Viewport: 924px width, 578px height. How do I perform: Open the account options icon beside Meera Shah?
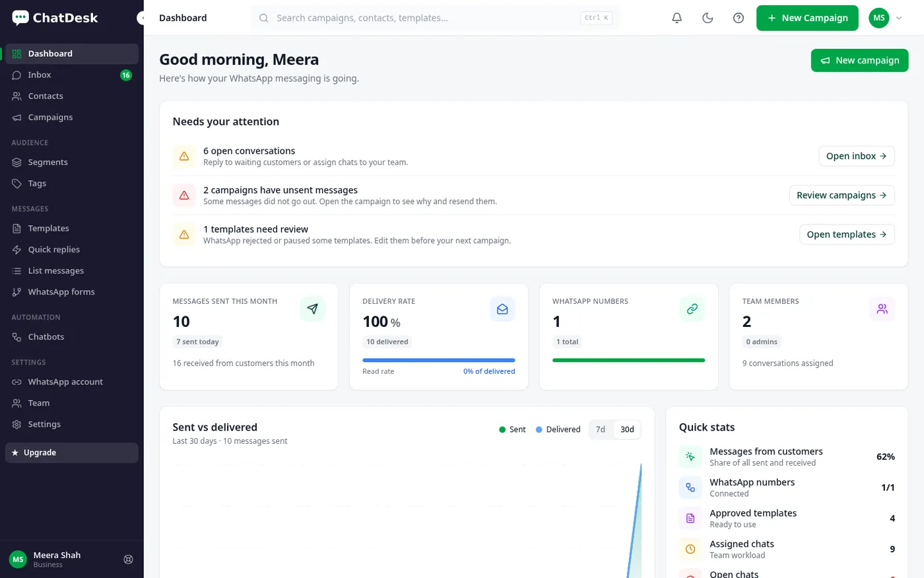point(129,560)
